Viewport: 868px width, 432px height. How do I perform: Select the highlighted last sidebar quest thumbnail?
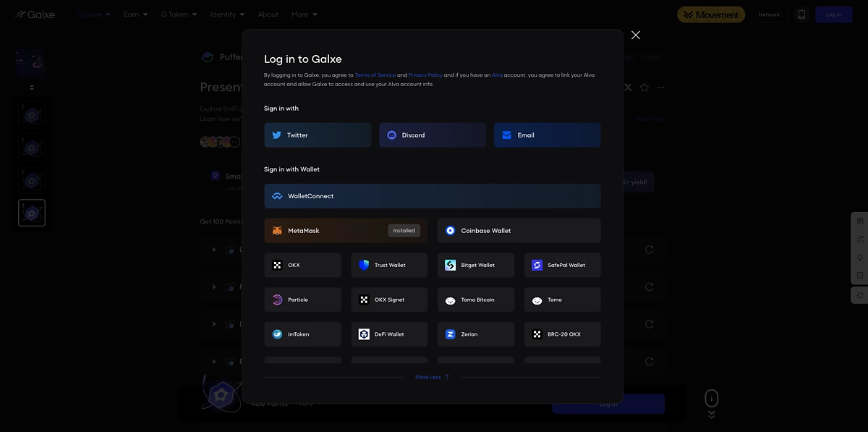(x=32, y=213)
